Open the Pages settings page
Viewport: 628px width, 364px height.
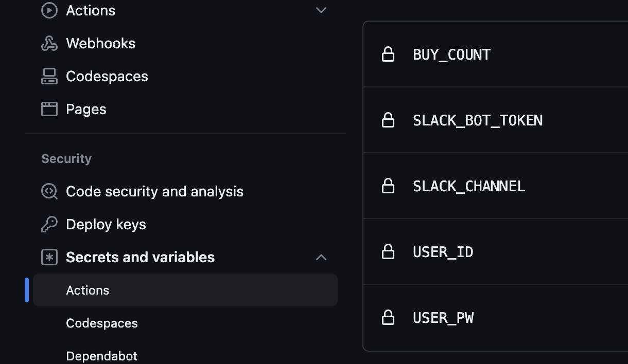86,109
